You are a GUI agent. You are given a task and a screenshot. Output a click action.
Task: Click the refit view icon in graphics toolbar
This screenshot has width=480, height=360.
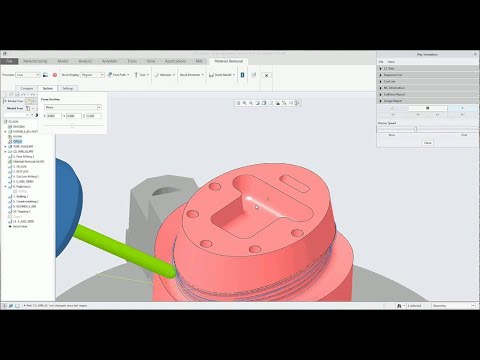click(238, 103)
